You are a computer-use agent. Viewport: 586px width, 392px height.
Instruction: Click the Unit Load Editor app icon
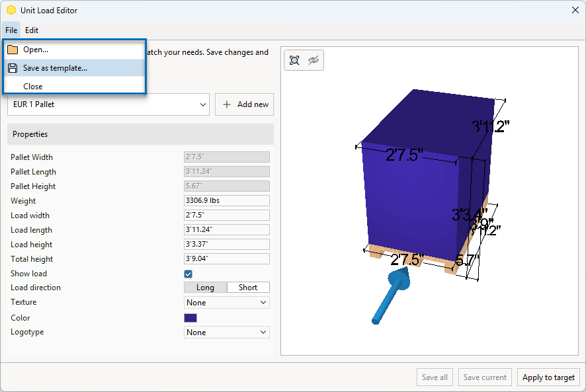[11, 10]
